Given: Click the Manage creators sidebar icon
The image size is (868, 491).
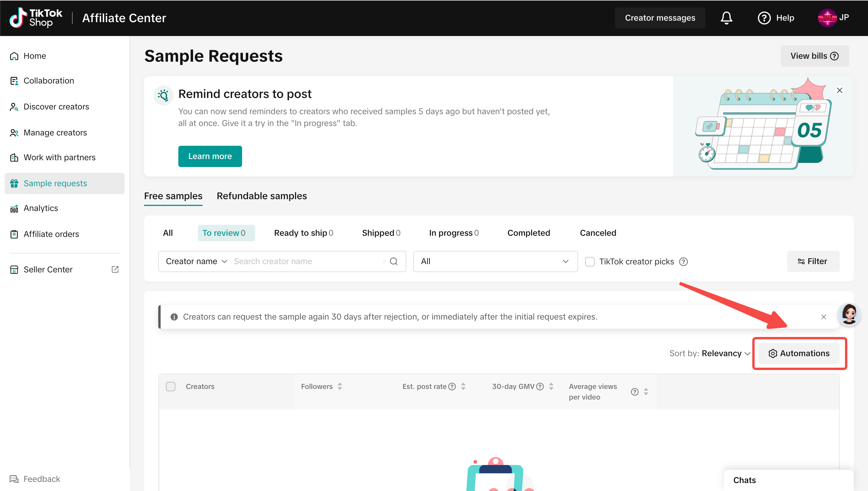Looking at the screenshot, I should pyautogui.click(x=14, y=133).
